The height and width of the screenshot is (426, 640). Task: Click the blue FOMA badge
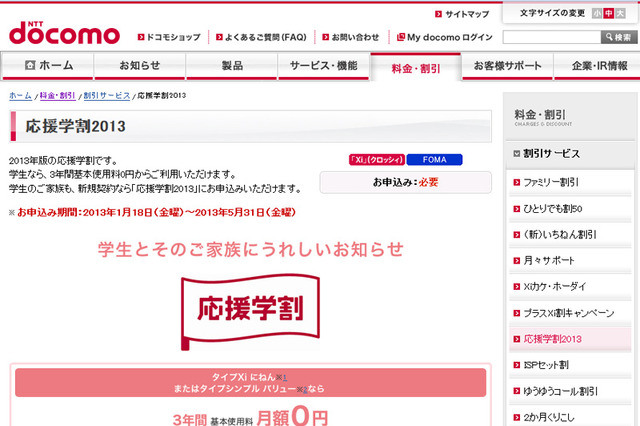[x=435, y=160]
